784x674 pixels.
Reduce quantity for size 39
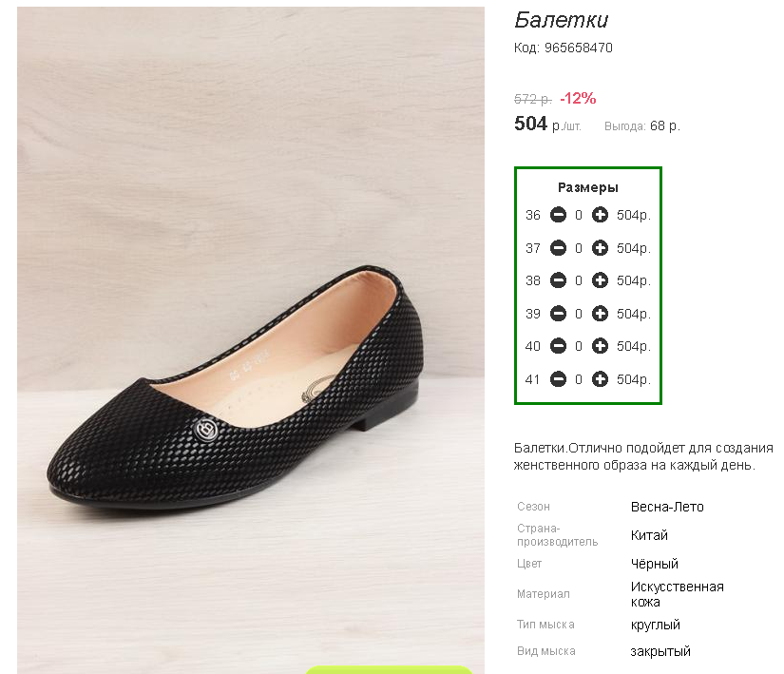coord(558,314)
